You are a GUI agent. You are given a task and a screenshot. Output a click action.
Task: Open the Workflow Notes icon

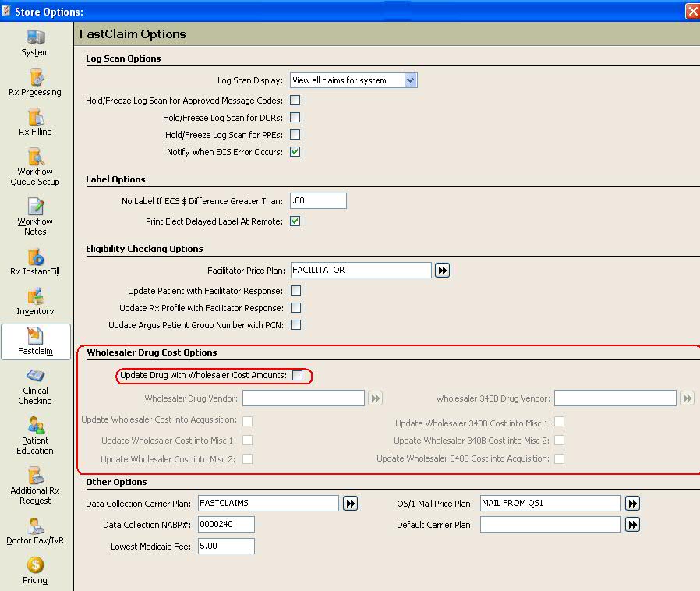pos(36,206)
